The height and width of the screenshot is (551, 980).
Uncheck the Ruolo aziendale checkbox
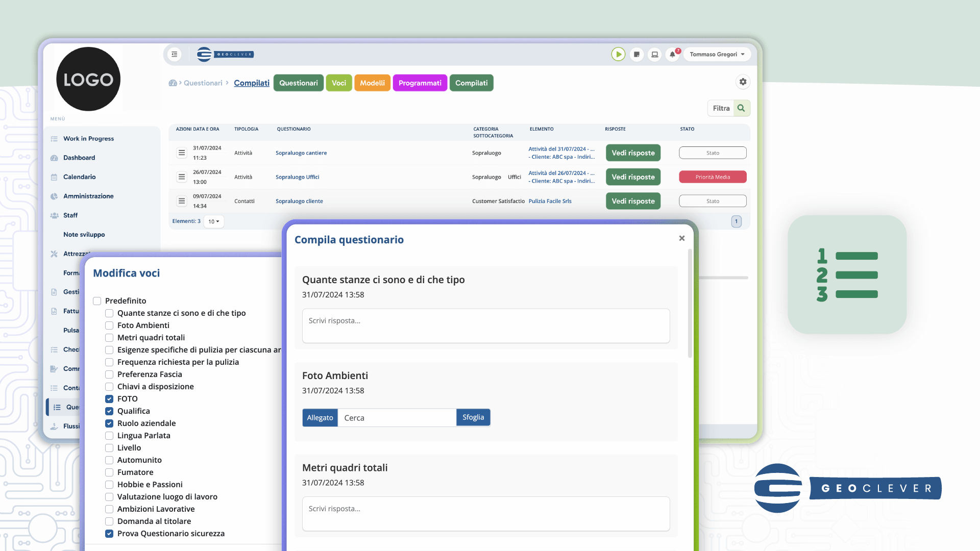[x=109, y=423]
